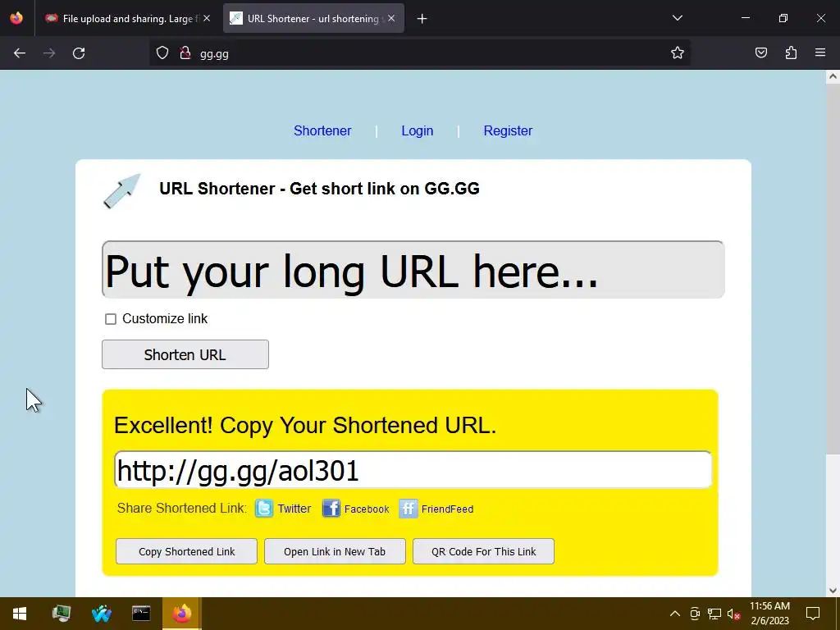Image resolution: width=840 pixels, height=630 pixels.
Task: Click the page scrollbar up arrow
Action: click(x=833, y=76)
